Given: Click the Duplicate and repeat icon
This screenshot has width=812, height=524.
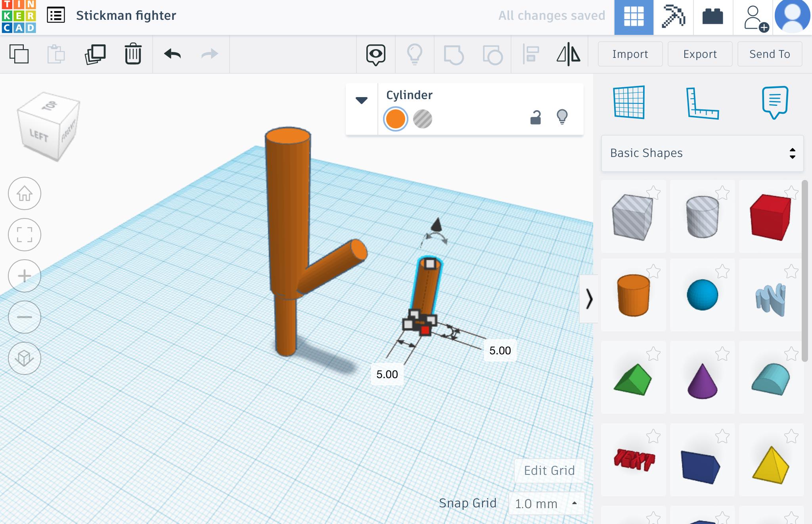Looking at the screenshot, I should tap(95, 54).
